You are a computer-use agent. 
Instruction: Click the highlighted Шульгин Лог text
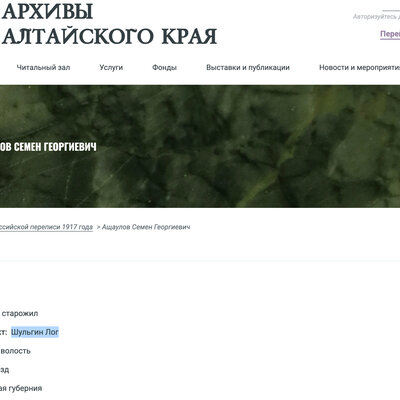(x=35, y=332)
